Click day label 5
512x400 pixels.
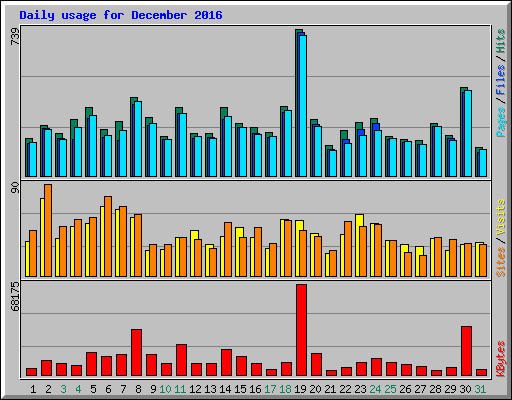tap(93, 389)
